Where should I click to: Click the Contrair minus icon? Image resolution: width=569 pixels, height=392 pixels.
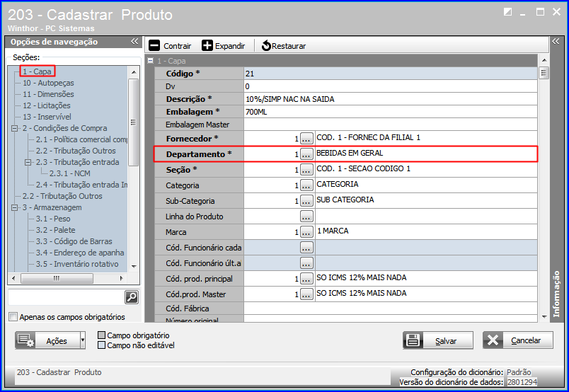point(154,46)
